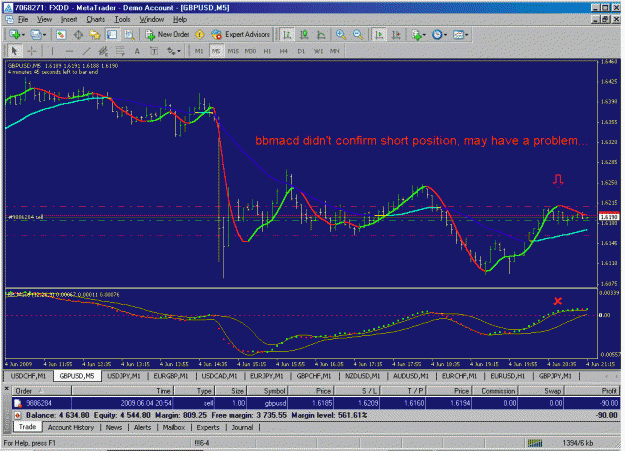Viewport: 625px width, 451px height.
Task: Expand the New Chart dropdown arrow
Action: [x=24, y=35]
